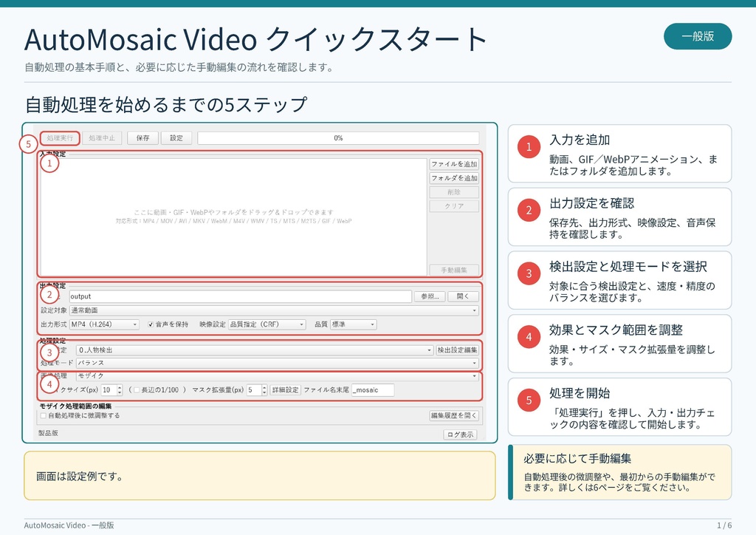
Task: Toggle the 長辺の1/100 checkbox
Action: 157,389
